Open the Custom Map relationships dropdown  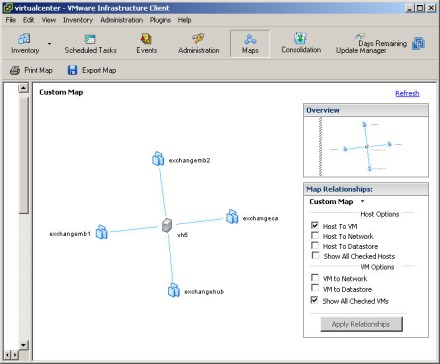point(362,201)
